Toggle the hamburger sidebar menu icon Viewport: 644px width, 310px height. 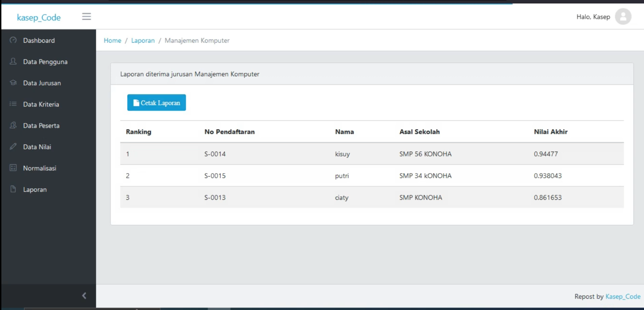(x=86, y=17)
